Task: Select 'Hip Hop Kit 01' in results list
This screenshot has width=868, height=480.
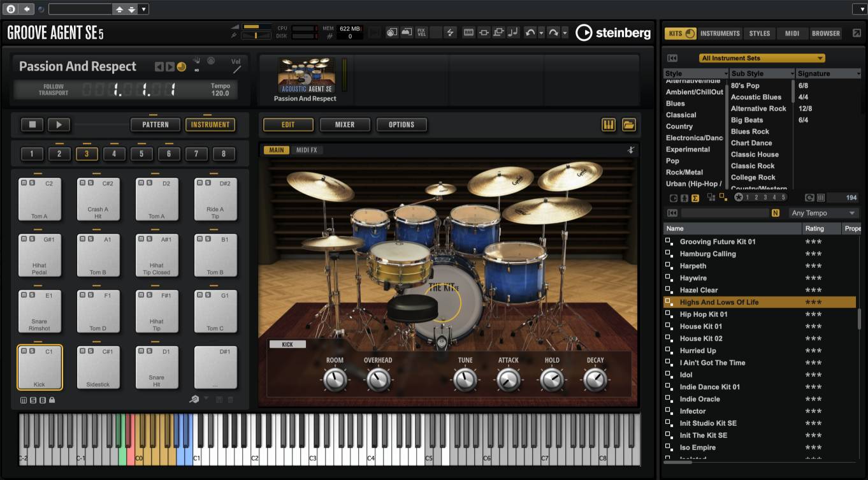Action: click(x=760, y=314)
